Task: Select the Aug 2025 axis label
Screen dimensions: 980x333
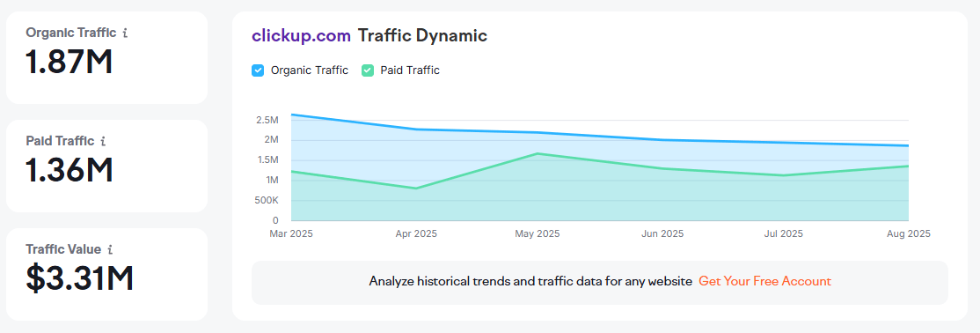Action: click(x=909, y=234)
